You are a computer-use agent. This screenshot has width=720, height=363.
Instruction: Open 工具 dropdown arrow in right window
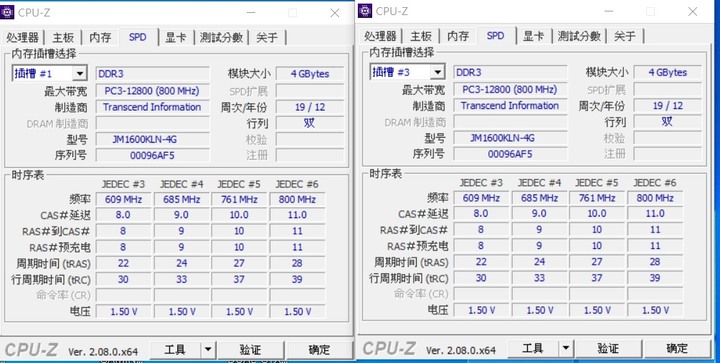(566, 349)
